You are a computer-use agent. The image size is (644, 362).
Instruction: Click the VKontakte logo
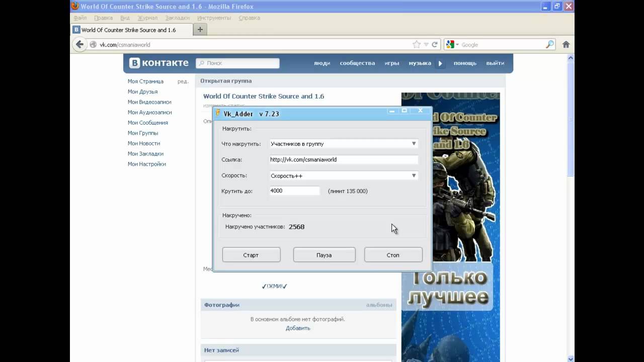[159, 63]
